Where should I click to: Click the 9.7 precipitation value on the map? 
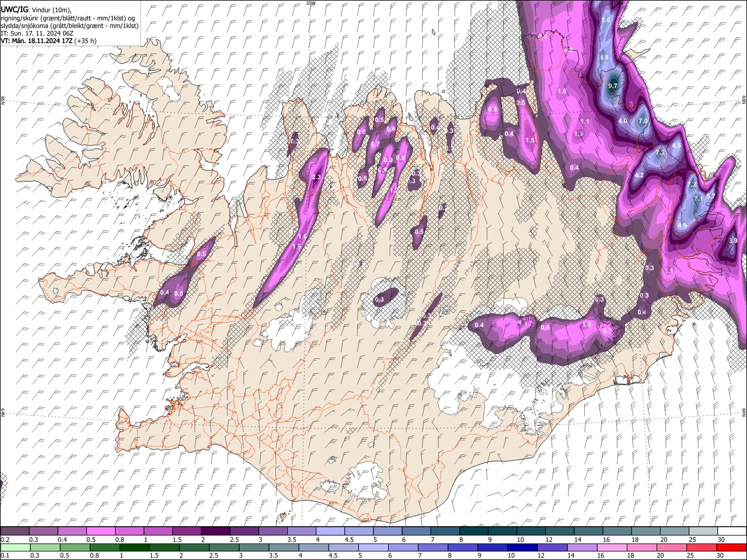tap(613, 86)
